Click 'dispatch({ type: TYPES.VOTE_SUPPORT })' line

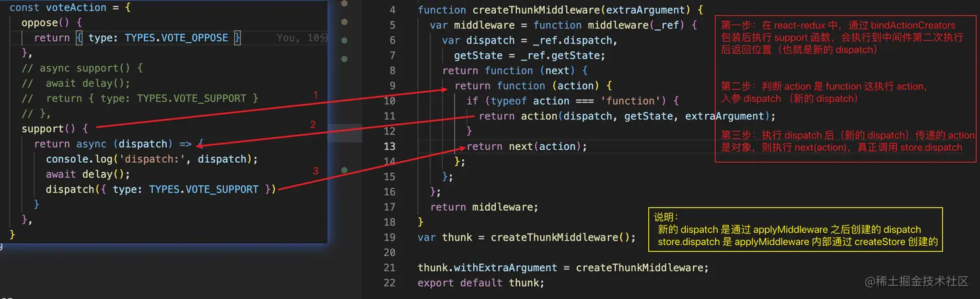161,189
